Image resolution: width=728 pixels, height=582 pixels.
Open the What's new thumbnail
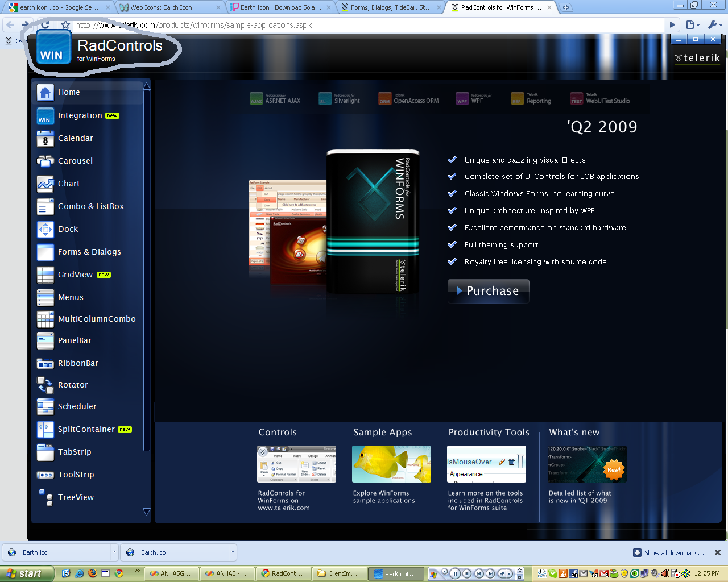pyautogui.click(x=587, y=464)
